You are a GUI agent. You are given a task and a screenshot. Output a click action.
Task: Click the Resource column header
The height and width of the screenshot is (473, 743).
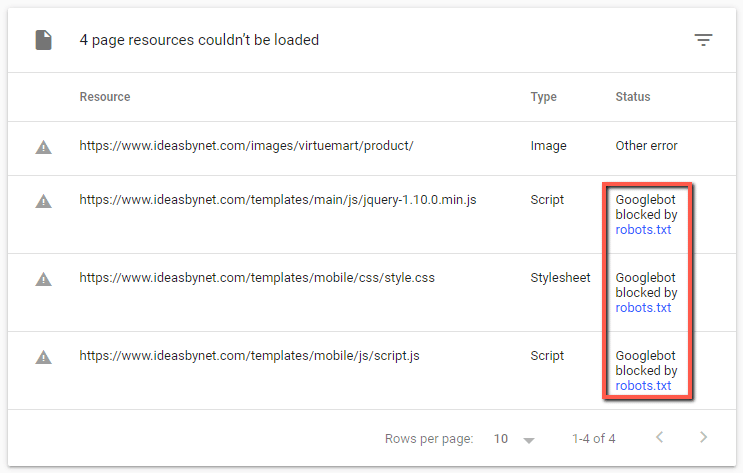[105, 97]
